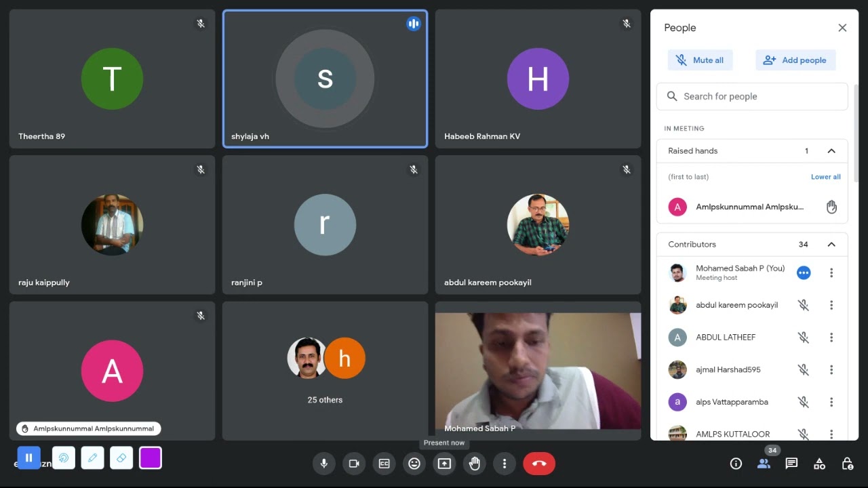
Task: Click the Theertha 89 name label
Action: pos(42,136)
